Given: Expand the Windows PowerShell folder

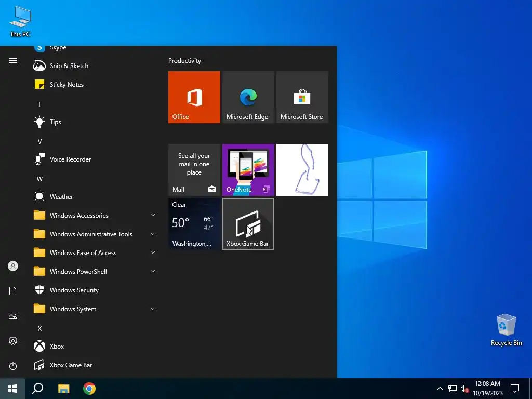Looking at the screenshot, I should [95, 271].
